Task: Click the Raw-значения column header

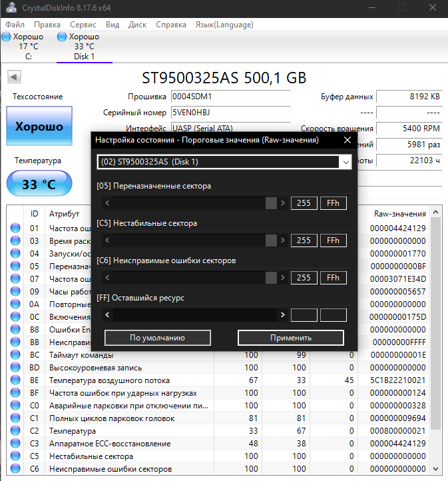Action: tap(400, 214)
